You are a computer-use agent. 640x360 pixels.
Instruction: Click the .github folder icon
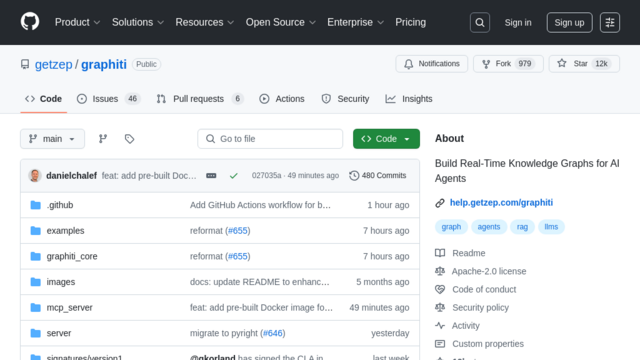(x=36, y=205)
